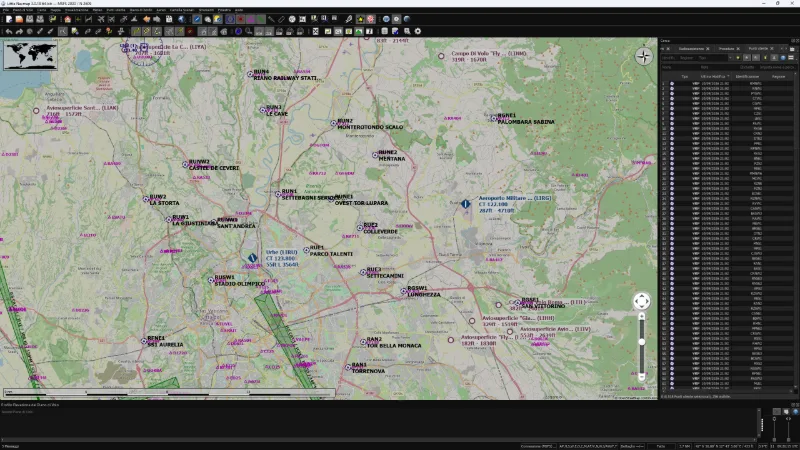This screenshot has width=800, height=450.
Task: Click the Identificatore column header
Action: click(746, 77)
